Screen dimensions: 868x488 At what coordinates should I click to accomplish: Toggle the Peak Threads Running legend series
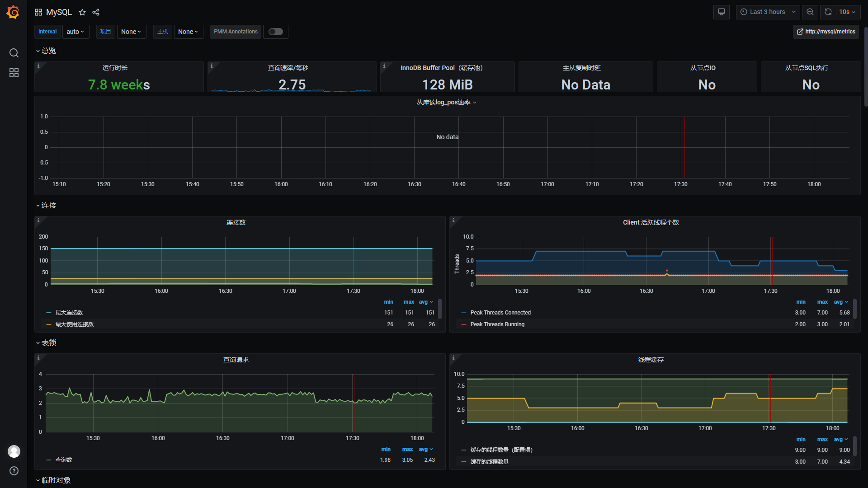[497, 324]
